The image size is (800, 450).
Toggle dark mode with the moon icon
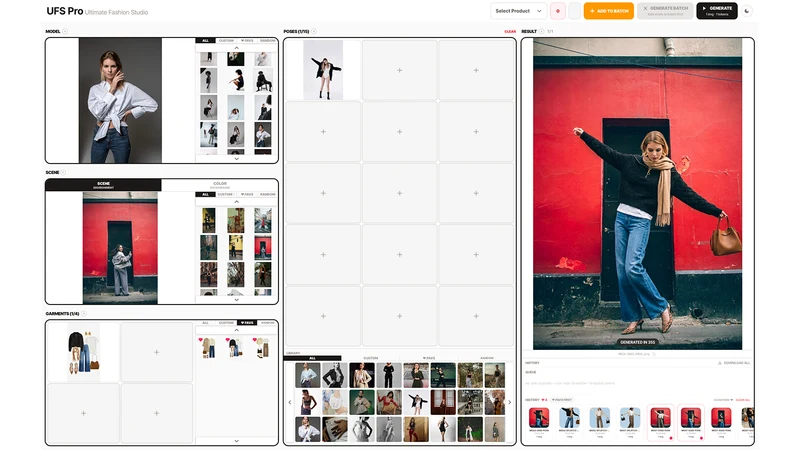747,11
